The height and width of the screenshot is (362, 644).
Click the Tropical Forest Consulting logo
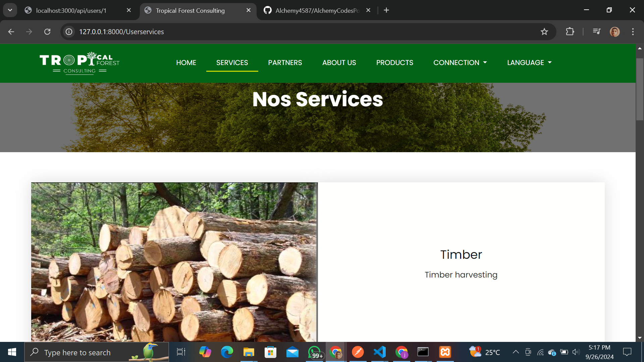79,63
